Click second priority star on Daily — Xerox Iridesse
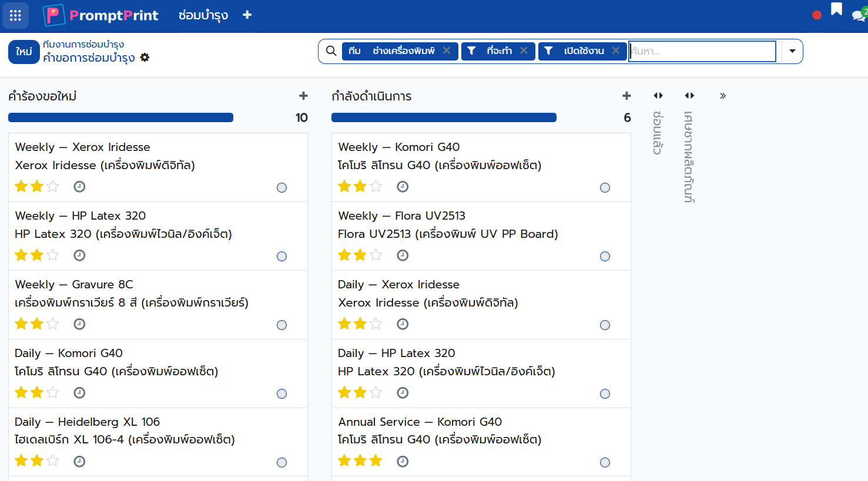Screen dimensions: 868x481 click(x=360, y=324)
